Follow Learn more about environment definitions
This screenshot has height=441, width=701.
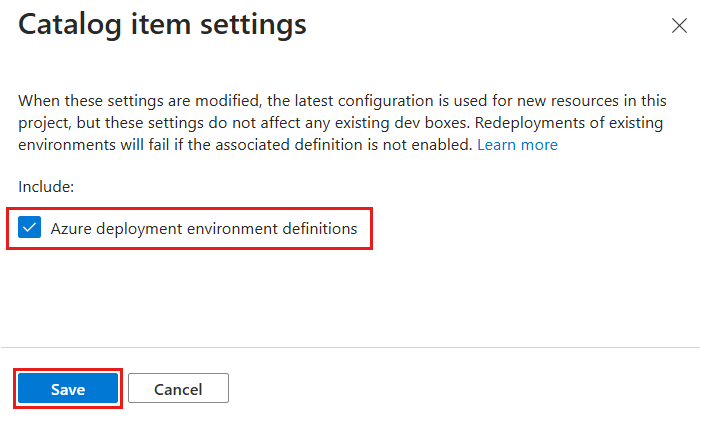click(517, 145)
